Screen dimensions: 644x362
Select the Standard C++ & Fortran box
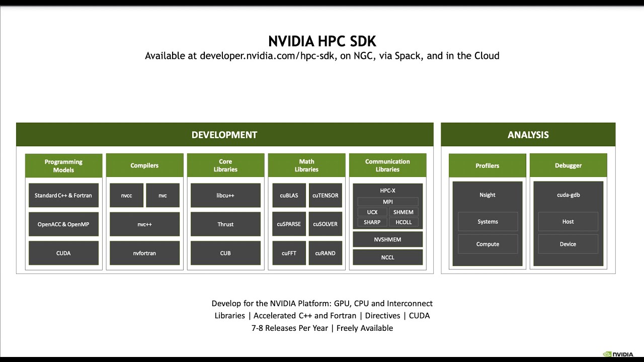click(63, 195)
